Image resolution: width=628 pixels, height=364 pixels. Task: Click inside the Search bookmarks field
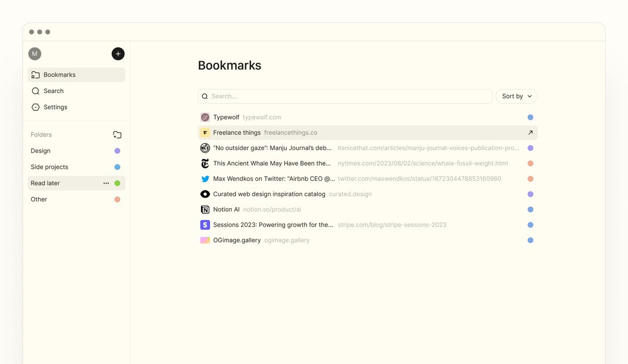345,96
